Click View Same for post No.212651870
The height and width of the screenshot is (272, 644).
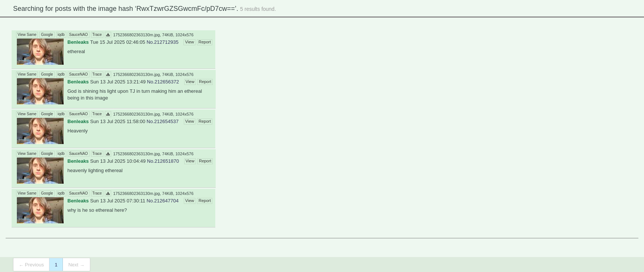[27, 154]
